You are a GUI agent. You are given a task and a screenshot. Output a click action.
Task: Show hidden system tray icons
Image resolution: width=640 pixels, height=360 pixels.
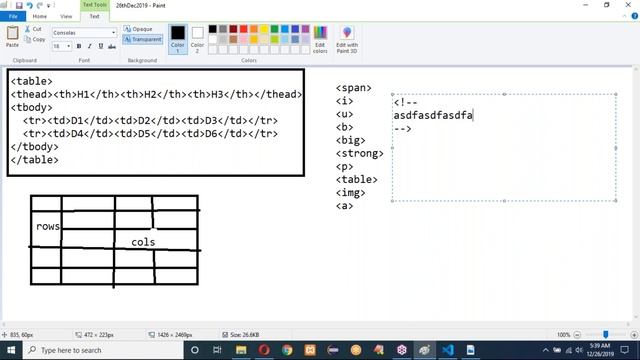(545, 350)
